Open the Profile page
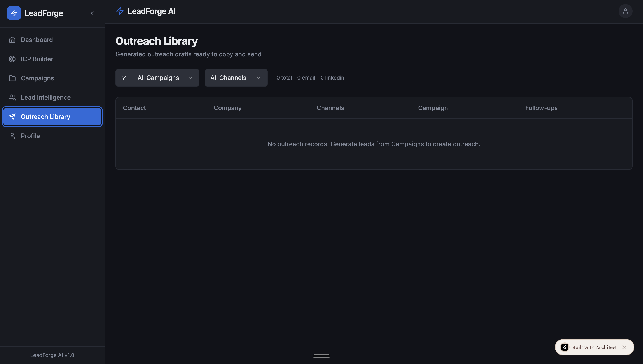This screenshot has height=364, width=643. (x=52, y=136)
